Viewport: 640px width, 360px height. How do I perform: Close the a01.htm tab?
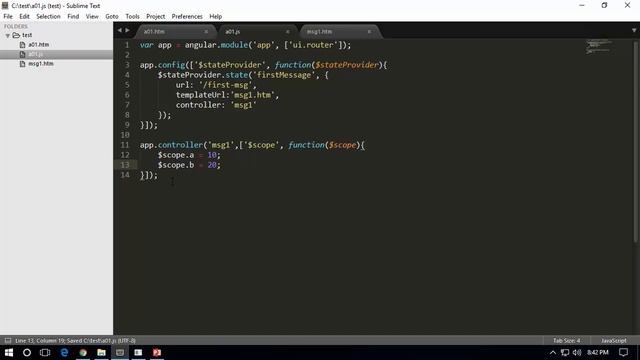point(206,31)
